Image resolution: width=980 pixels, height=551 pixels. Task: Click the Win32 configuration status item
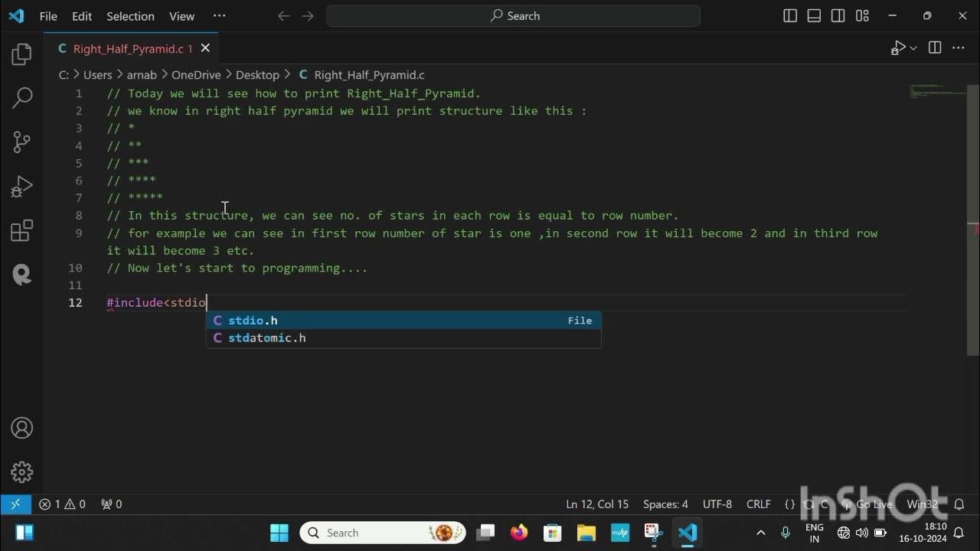[923, 504]
